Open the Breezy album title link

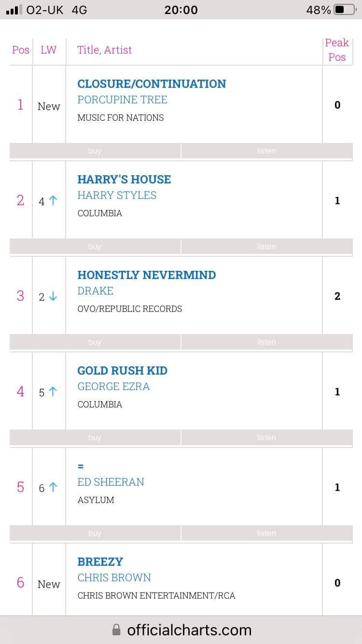[100, 562]
